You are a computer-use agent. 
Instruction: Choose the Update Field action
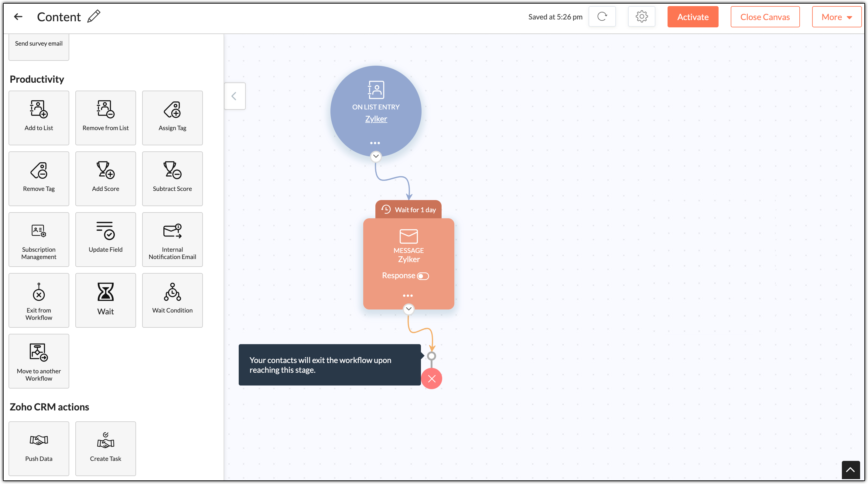click(105, 240)
